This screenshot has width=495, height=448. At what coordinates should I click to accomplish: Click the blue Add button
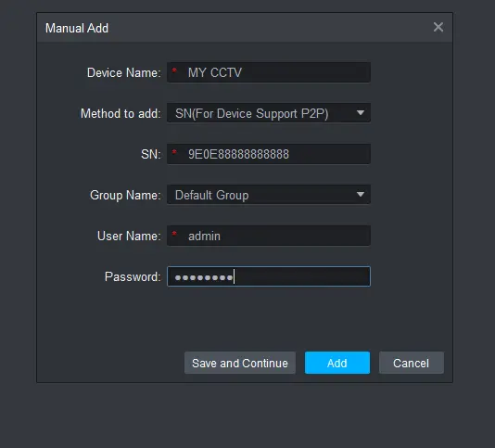tap(337, 363)
